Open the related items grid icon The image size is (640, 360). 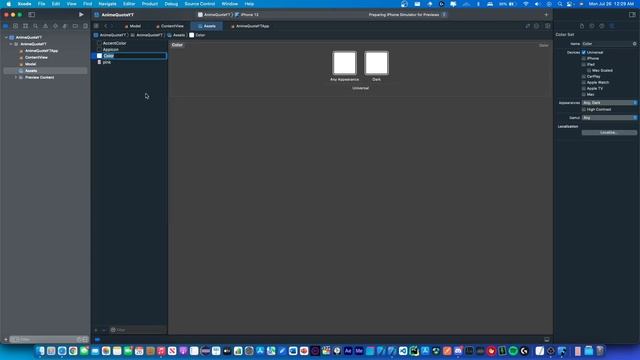pos(96,26)
